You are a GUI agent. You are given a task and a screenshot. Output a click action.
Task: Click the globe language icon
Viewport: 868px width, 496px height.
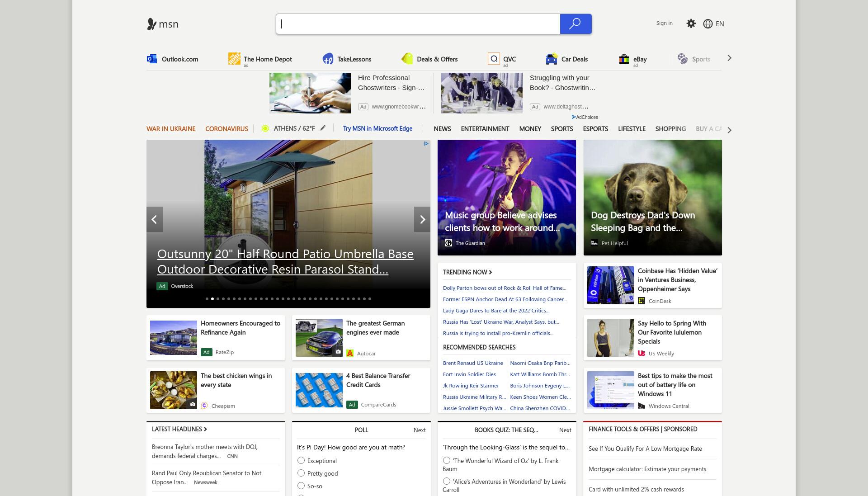pyautogui.click(x=708, y=24)
